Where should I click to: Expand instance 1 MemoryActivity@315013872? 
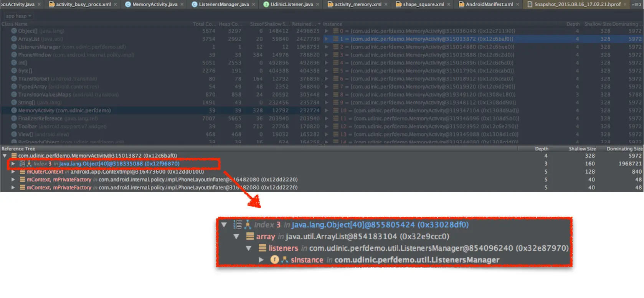click(x=327, y=39)
